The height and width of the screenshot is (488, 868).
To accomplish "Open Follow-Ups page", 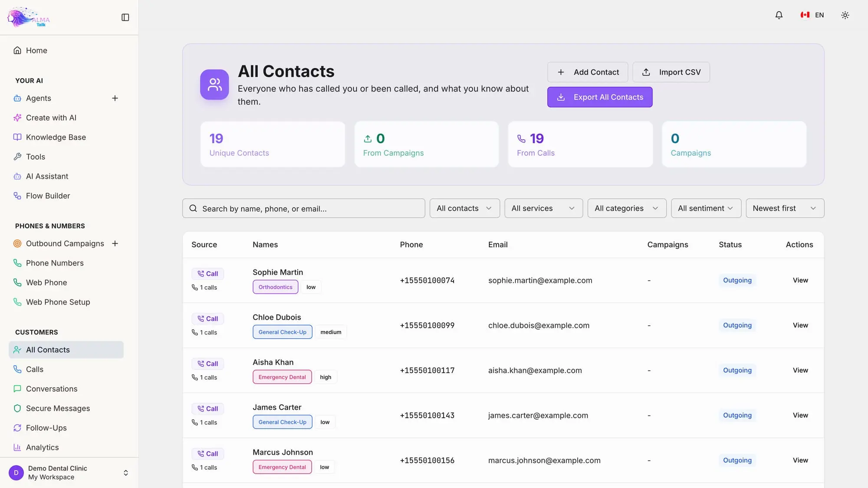I will (66, 428).
